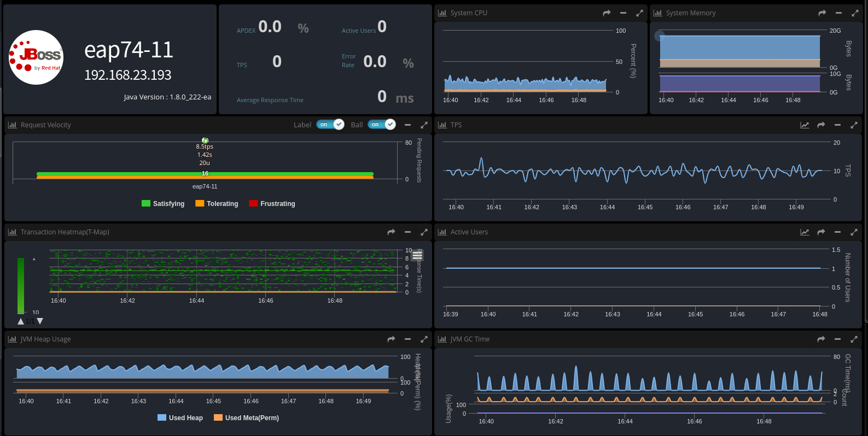The width and height of the screenshot is (868, 436).
Task: Toggle the Frustrating legend entry
Action: (x=272, y=204)
